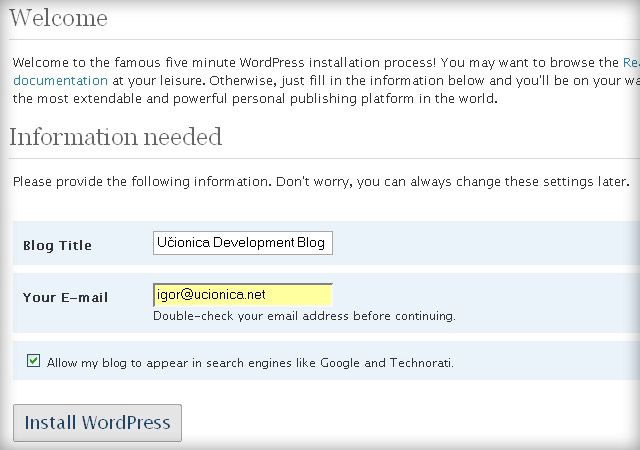
Task: Click the word 'Google' in the checkbox label
Action: click(x=341, y=362)
